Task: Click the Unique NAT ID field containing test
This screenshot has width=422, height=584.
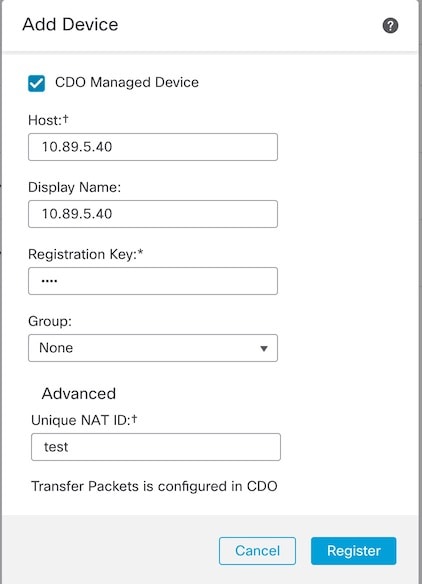Action: tap(156, 447)
